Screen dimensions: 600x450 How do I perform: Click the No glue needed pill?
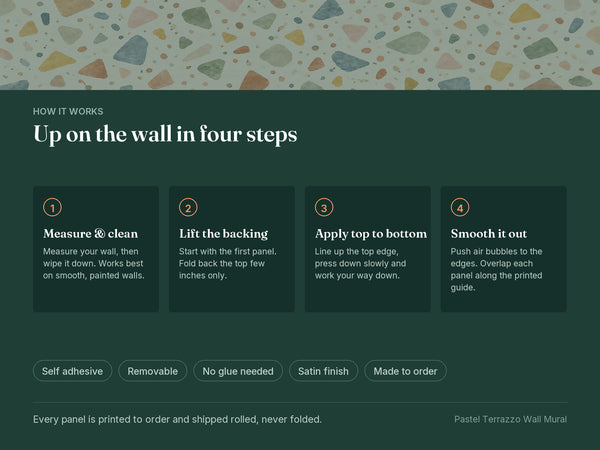pos(238,371)
